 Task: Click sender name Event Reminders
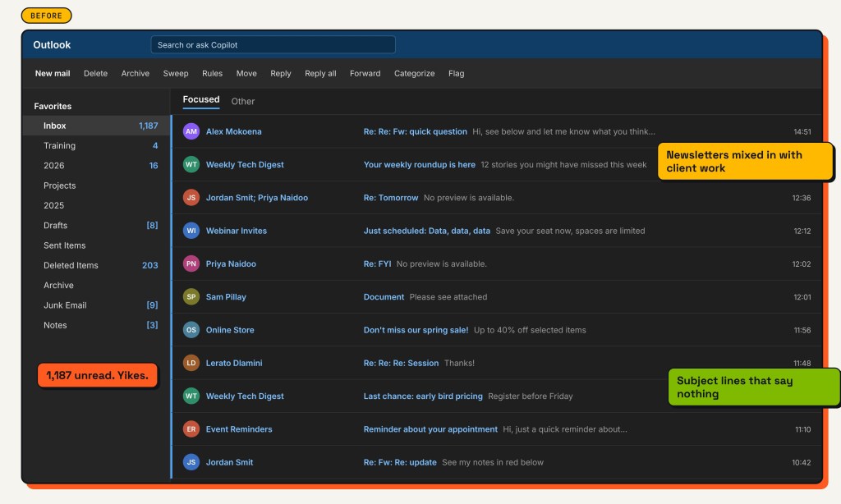tap(239, 429)
